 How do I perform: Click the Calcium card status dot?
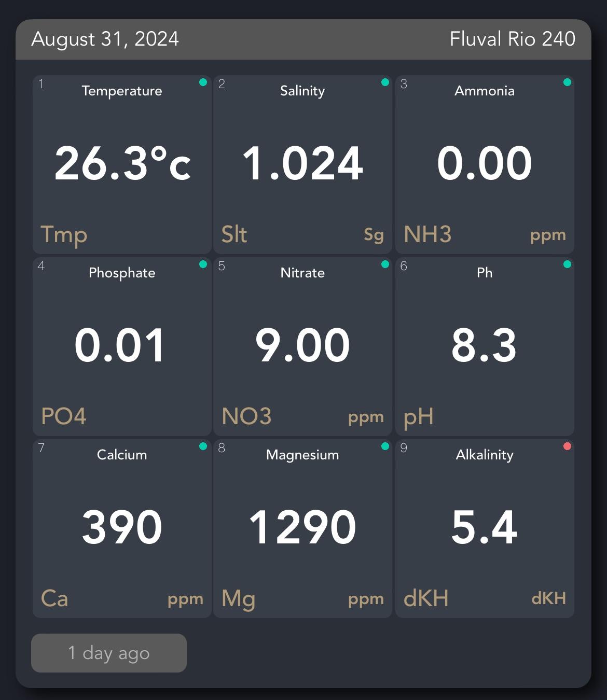tap(203, 445)
